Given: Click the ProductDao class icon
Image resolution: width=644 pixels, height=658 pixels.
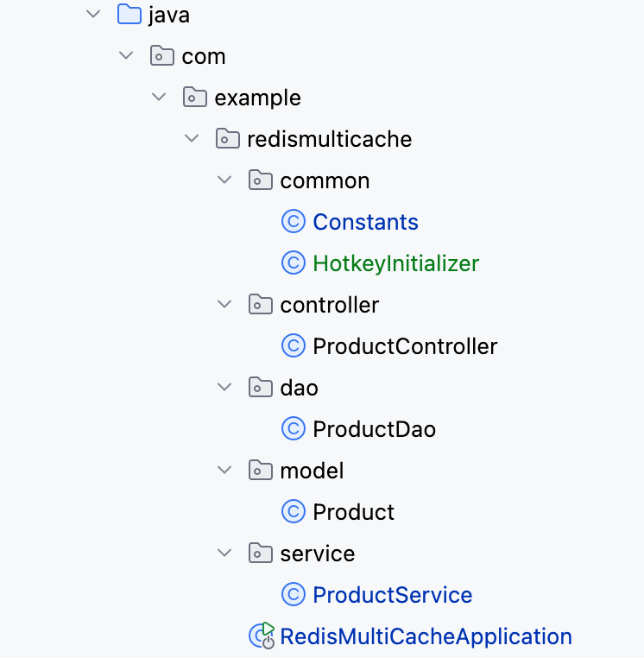Looking at the screenshot, I should (x=294, y=429).
